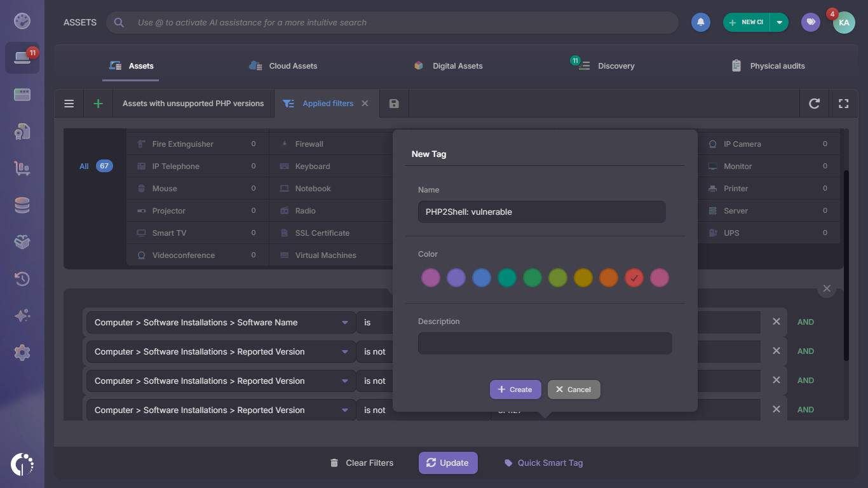Open the tags icon in the top bar

[810, 22]
